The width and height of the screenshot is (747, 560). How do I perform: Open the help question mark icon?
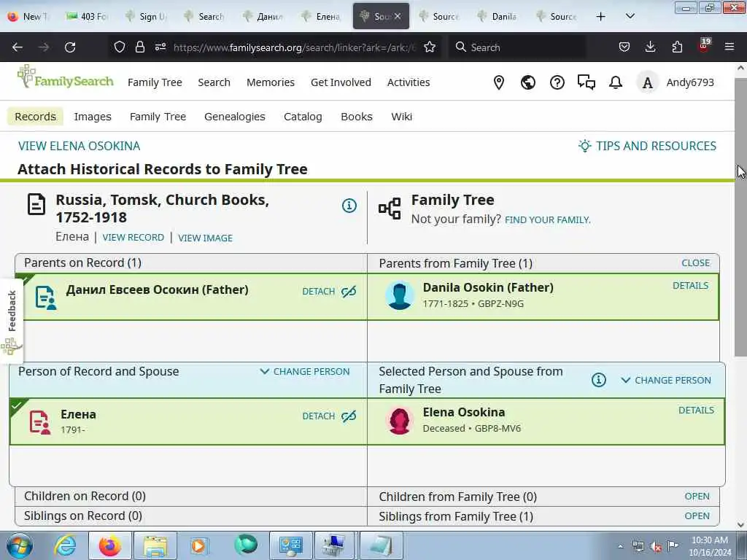tap(557, 82)
